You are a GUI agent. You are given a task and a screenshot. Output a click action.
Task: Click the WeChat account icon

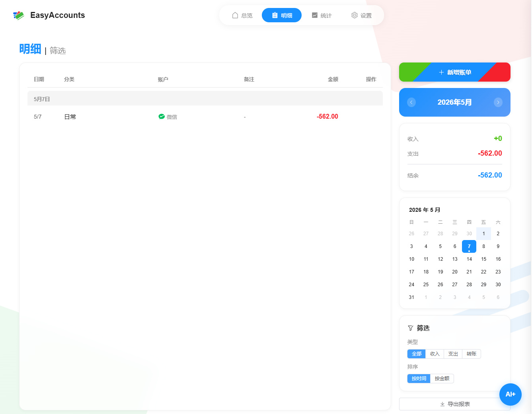(162, 117)
